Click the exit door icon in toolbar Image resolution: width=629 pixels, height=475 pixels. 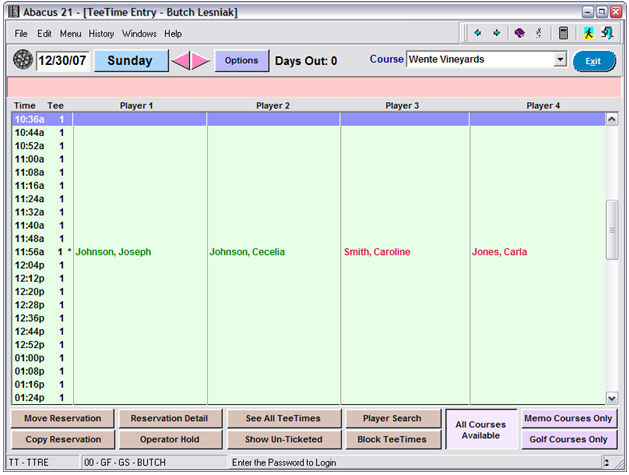tap(607, 33)
